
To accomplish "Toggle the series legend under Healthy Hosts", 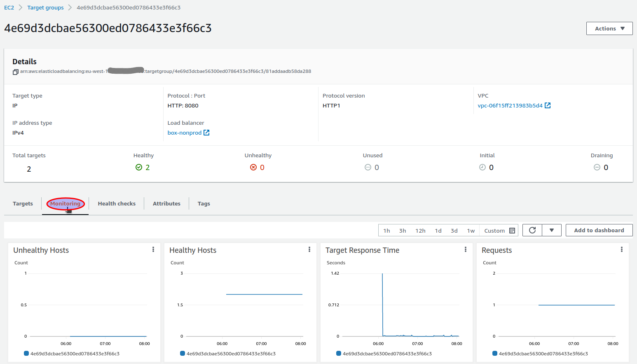I will [231, 353].
